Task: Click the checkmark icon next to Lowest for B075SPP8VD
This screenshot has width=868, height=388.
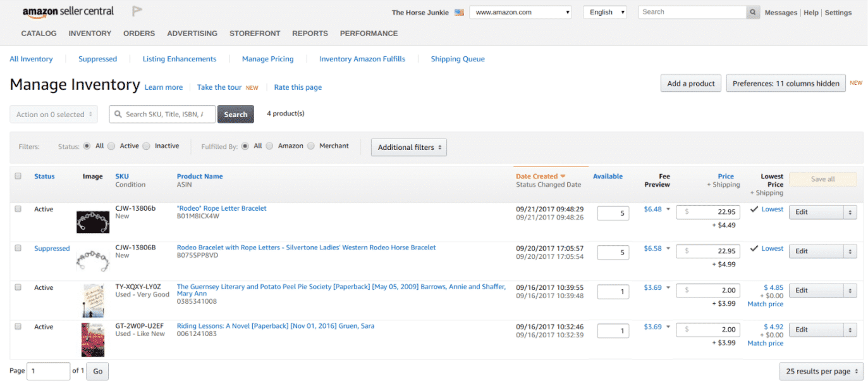Action: [x=754, y=249]
